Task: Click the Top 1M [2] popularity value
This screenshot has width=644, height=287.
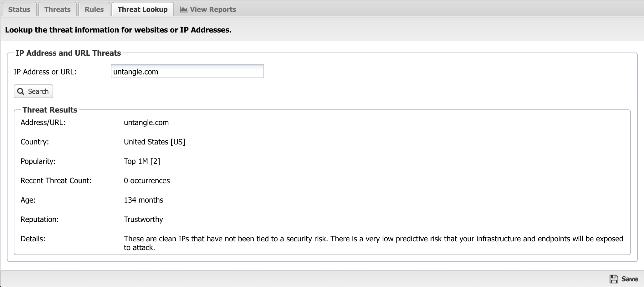Action: point(142,161)
